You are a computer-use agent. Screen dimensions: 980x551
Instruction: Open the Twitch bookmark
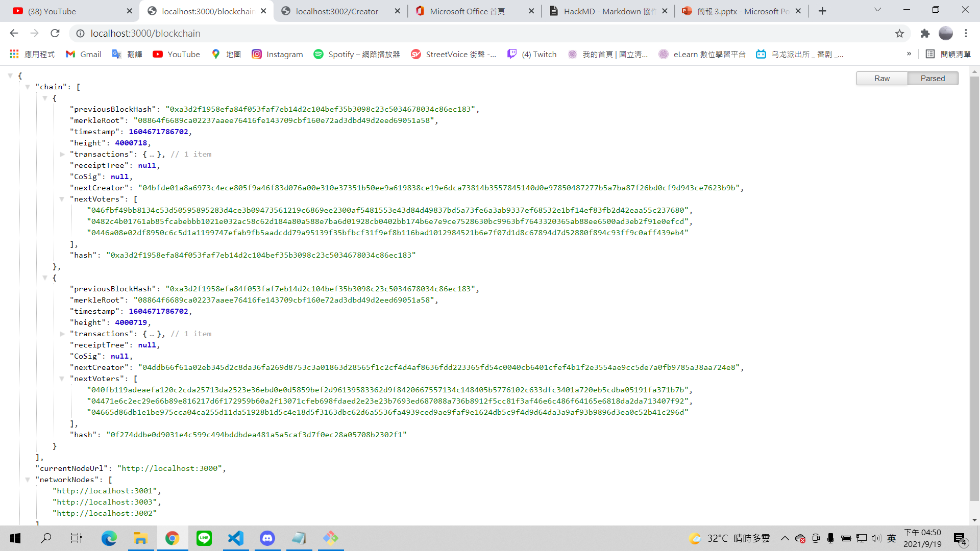click(x=532, y=54)
